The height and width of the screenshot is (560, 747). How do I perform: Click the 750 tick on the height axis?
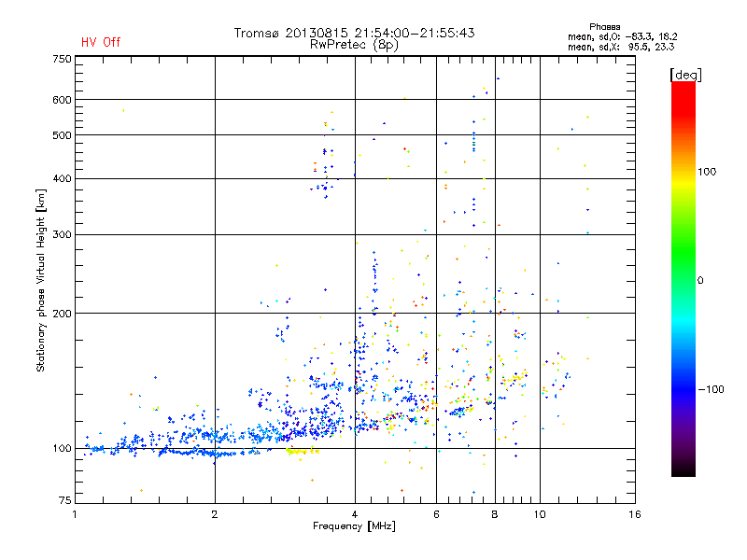click(x=62, y=59)
